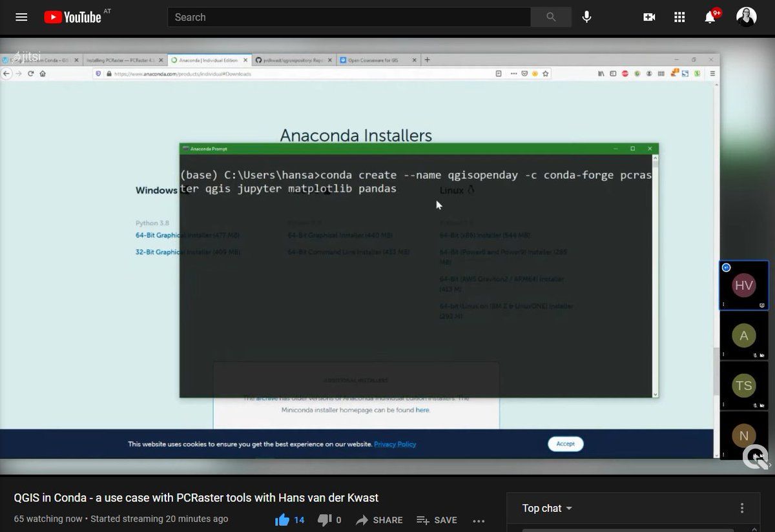Accept cookies on the Anaconda banner
Screen dimensions: 775x532
tap(565, 444)
